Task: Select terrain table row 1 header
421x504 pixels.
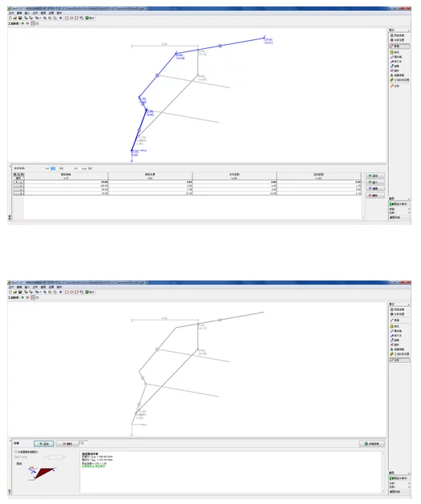Action: pyautogui.click(x=18, y=182)
